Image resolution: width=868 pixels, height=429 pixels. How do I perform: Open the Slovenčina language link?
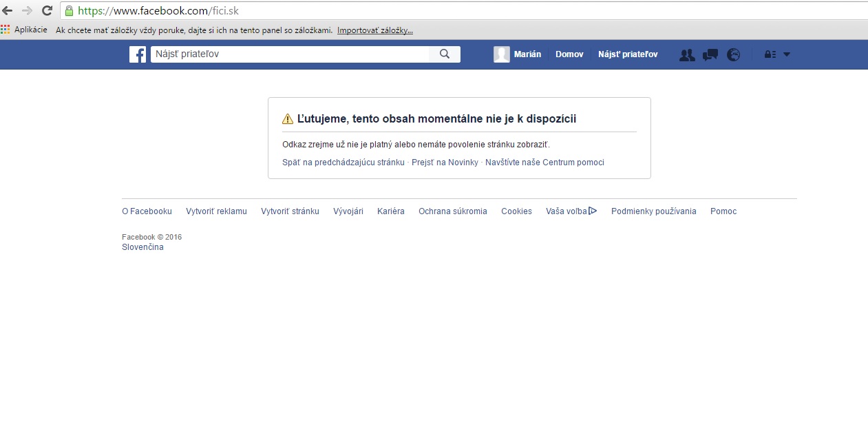point(142,247)
